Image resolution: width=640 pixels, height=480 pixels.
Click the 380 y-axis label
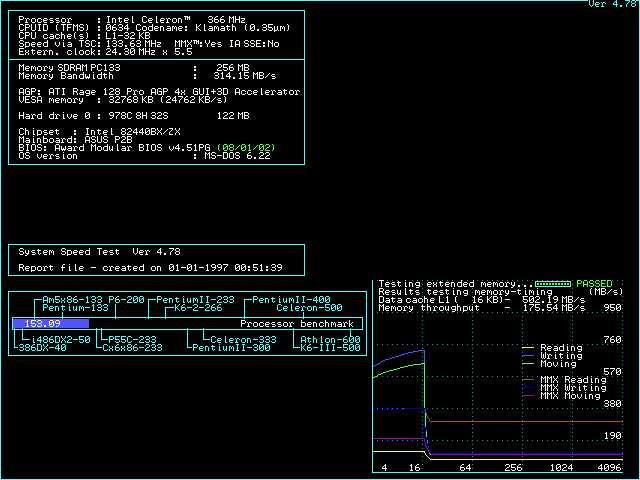613,404
